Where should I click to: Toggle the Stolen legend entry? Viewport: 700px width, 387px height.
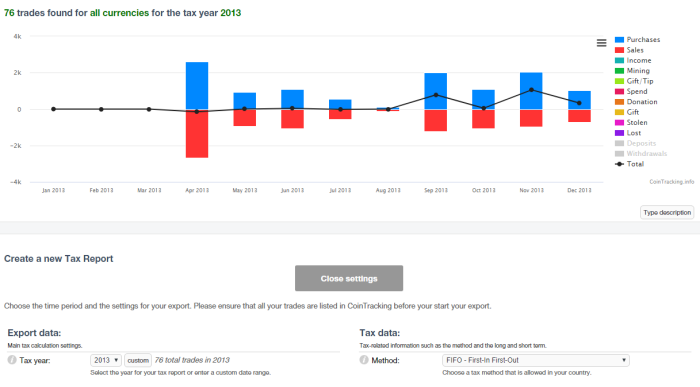point(631,122)
